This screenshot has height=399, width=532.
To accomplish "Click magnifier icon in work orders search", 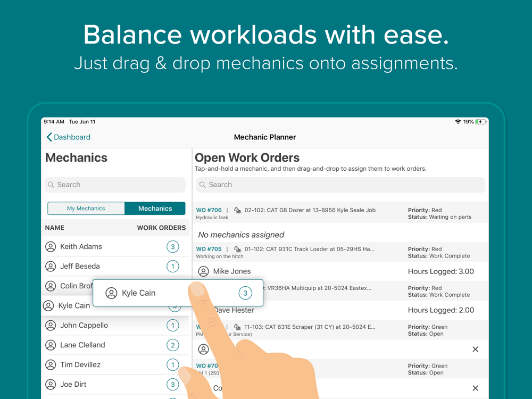I will pos(203,185).
